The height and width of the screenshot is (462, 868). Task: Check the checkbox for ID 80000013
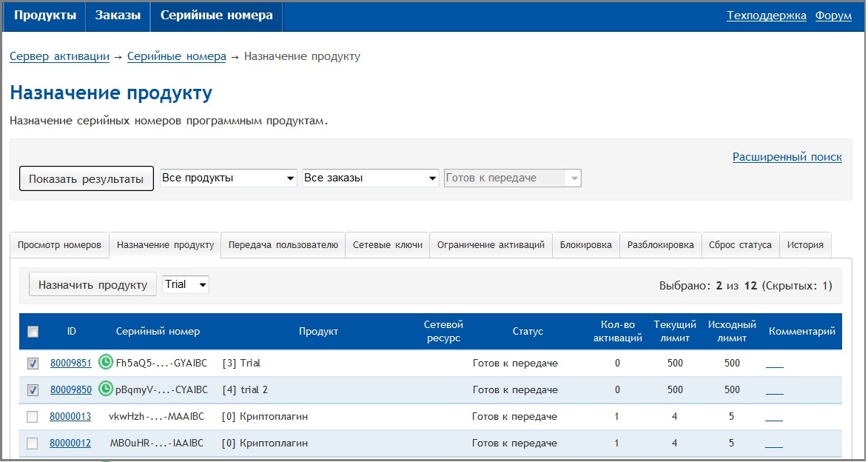(x=33, y=417)
